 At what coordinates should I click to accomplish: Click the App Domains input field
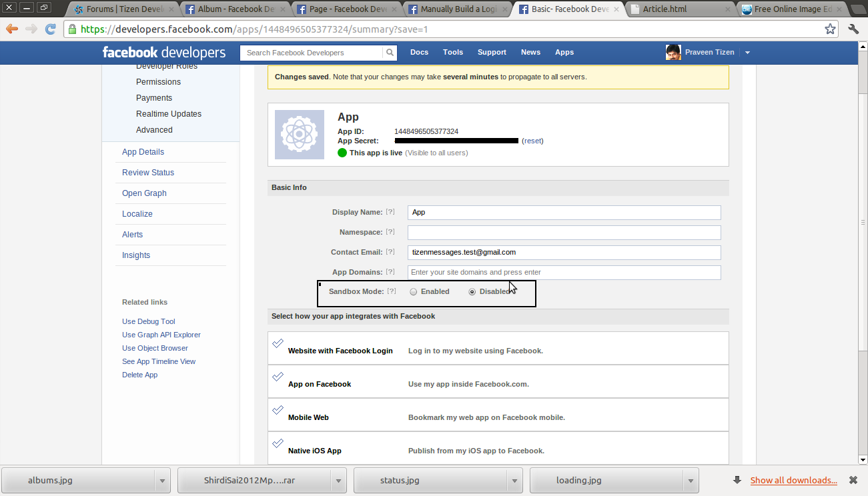[x=564, y=272]
